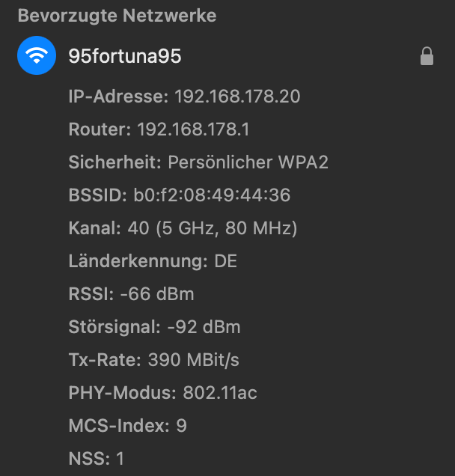Click the Router label
Viewport: 455px width, 476px height.
[x=100, y=129]
